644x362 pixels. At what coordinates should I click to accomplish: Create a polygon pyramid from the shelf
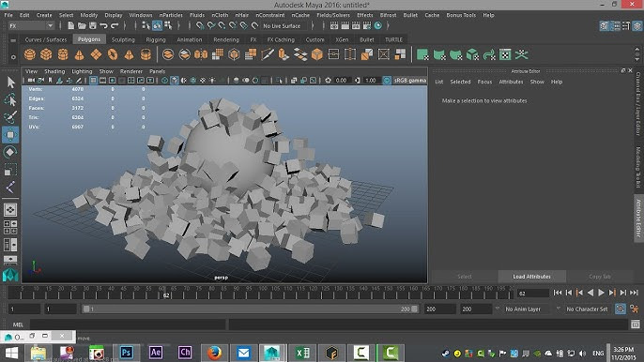coord(129,54)
